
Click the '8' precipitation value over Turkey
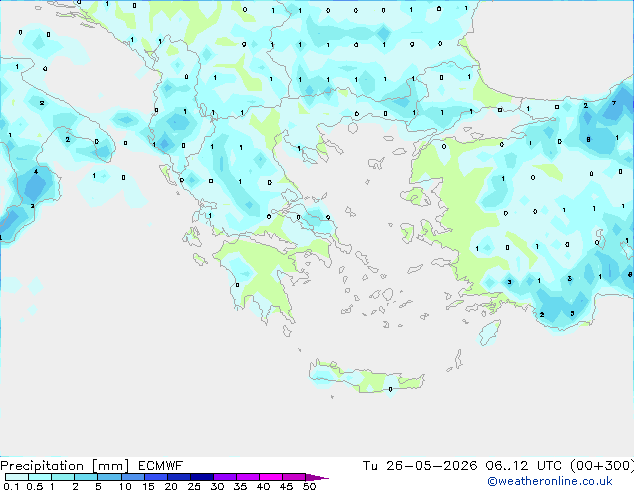[588, 139]
